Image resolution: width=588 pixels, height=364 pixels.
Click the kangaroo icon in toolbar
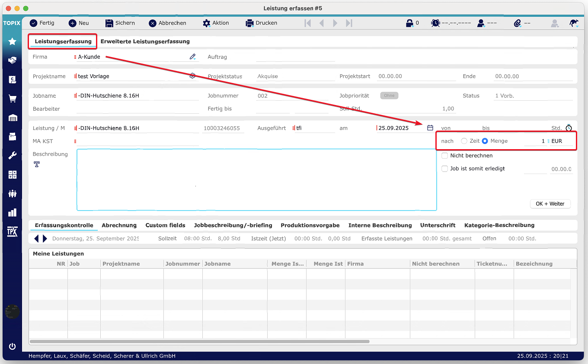pyautogui.click(x=574, y=23)
